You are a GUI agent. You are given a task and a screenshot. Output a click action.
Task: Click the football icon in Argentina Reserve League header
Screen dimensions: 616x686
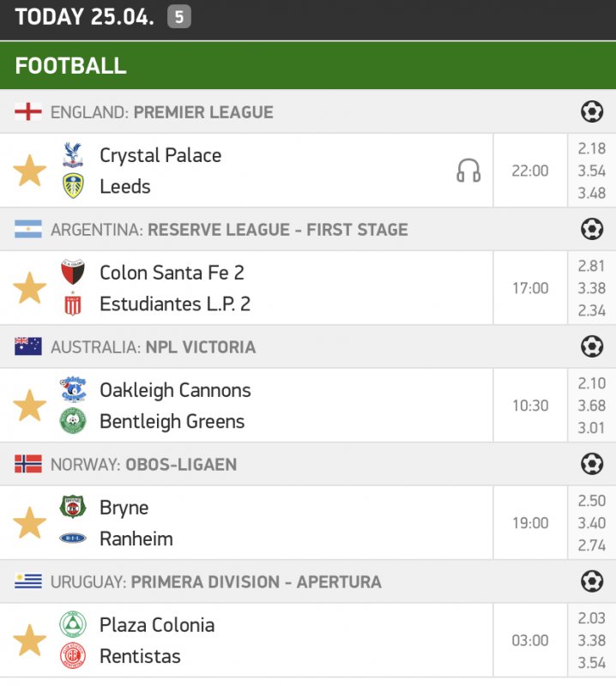click(x=591, y=229)
